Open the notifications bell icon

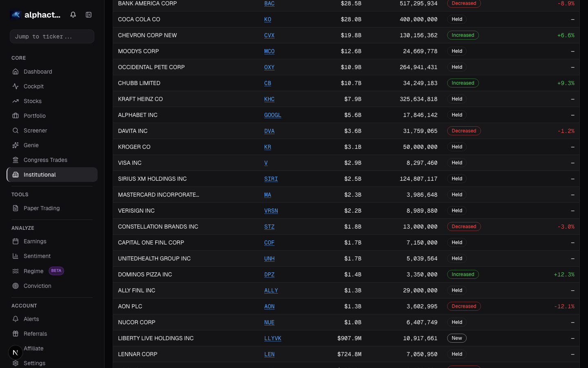pos(73,14)
